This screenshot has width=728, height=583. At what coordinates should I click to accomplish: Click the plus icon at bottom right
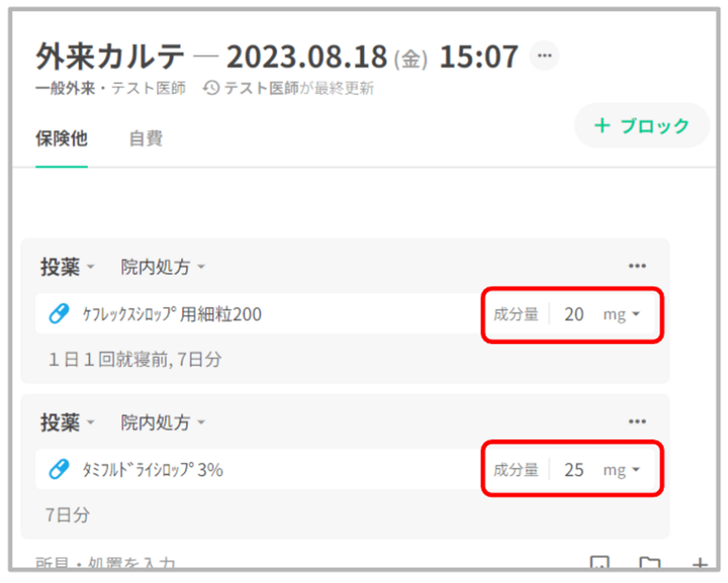[x=700, y=563]
